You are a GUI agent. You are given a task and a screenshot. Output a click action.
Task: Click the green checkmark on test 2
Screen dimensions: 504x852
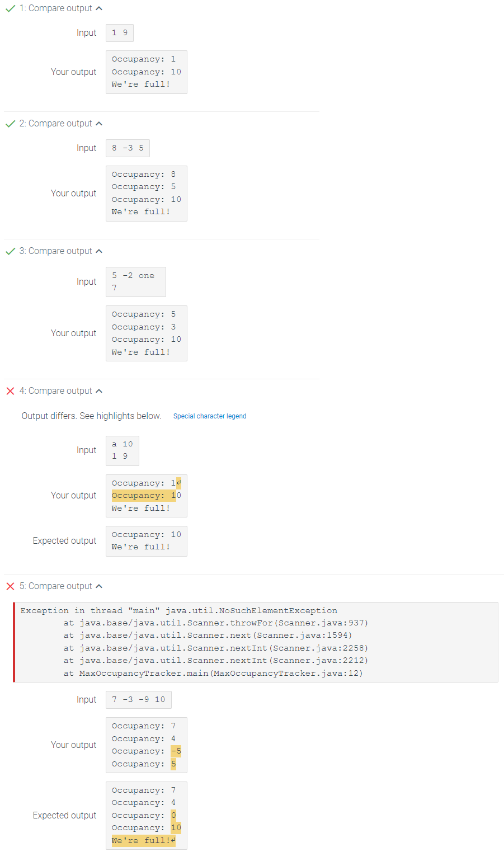[10, 123]
